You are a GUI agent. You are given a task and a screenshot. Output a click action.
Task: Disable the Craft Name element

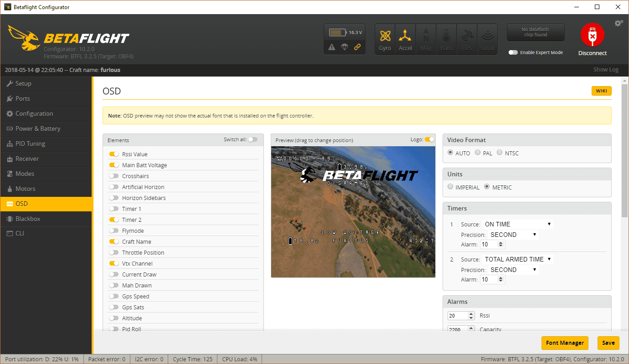point(114,241)
